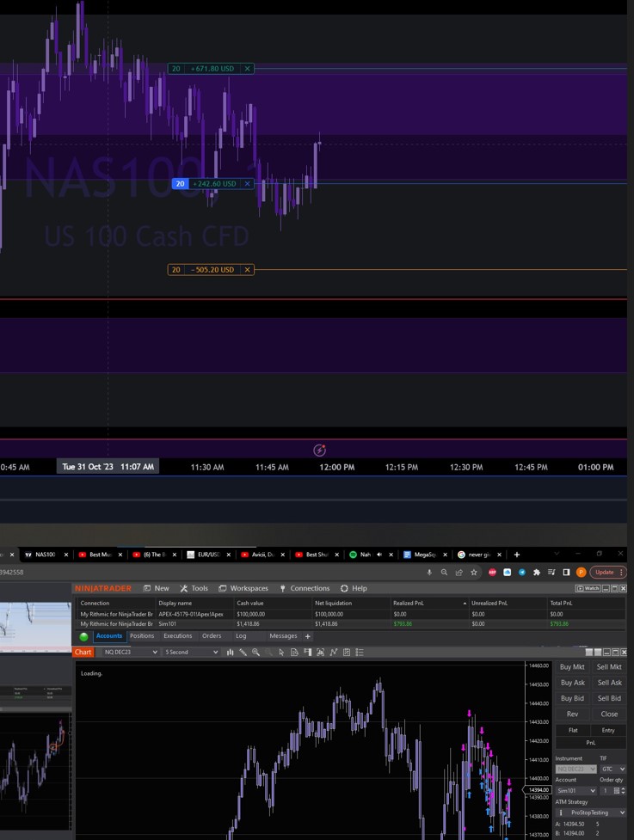Viewport: 634px width, 840px height.
Task: Adjust the order quantity stepper arrows
Action: pyautogui.click(x=624, y=791)
